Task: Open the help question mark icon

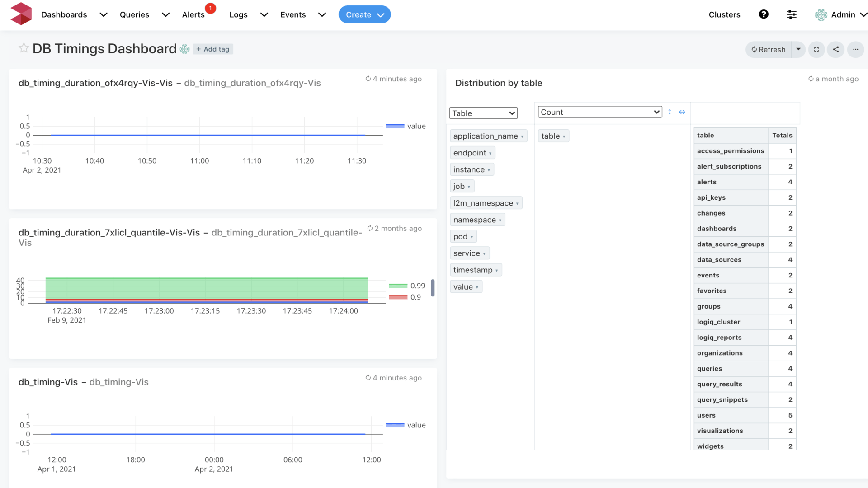Action: tap(764, 14)
